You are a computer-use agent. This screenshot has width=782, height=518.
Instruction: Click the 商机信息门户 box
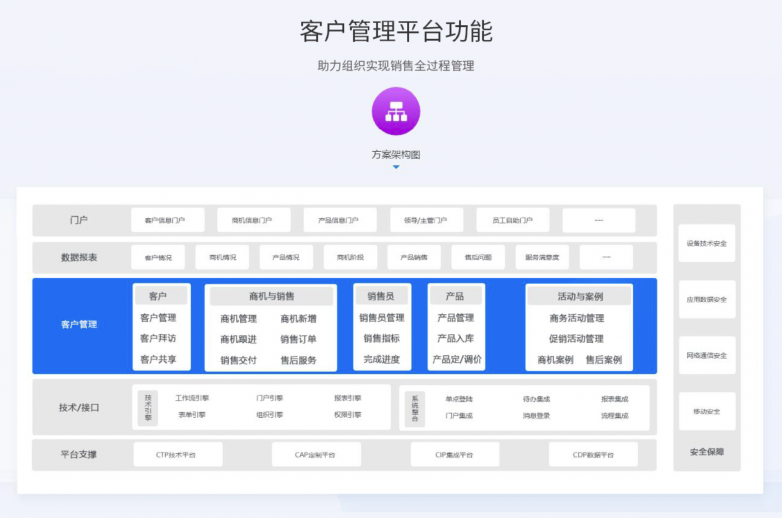[253, 220]
